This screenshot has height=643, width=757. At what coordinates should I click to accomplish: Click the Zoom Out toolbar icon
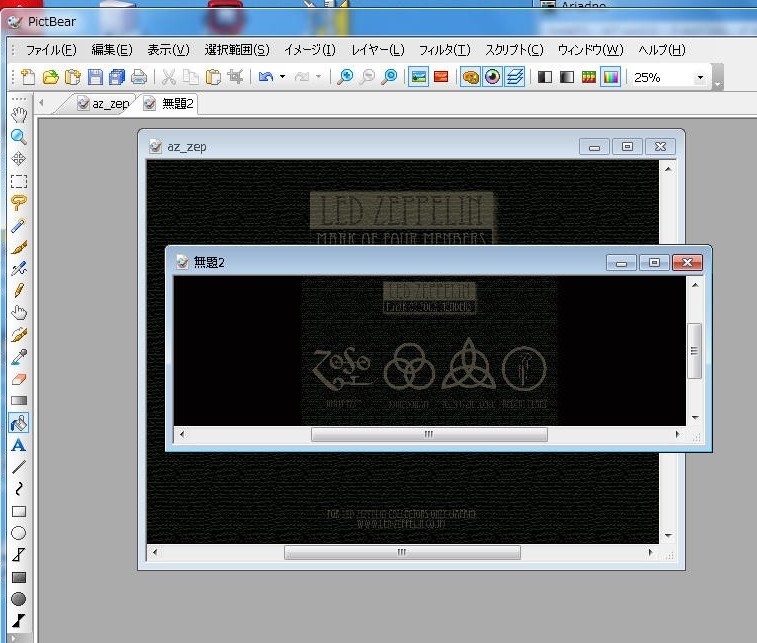[x=367, y=77]
